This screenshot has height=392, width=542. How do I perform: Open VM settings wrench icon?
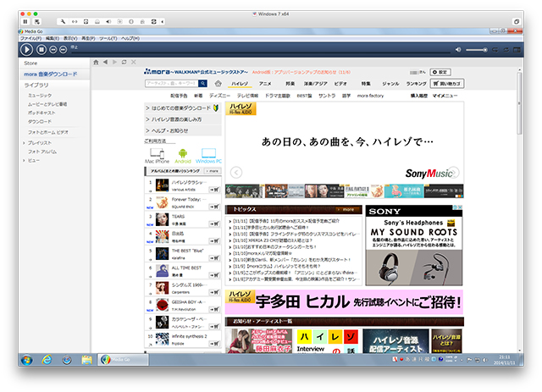[x=63, y=21]
